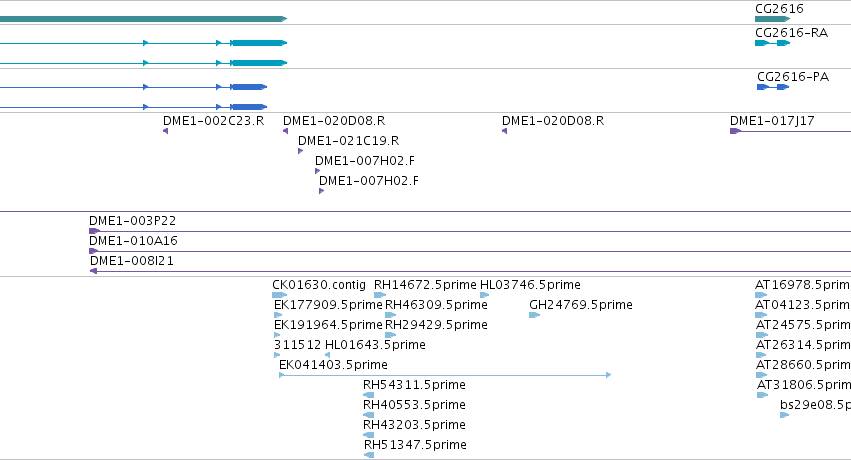Select the 311512 feature label
Viewport: 851px width, 460px height.
point(297,345)
